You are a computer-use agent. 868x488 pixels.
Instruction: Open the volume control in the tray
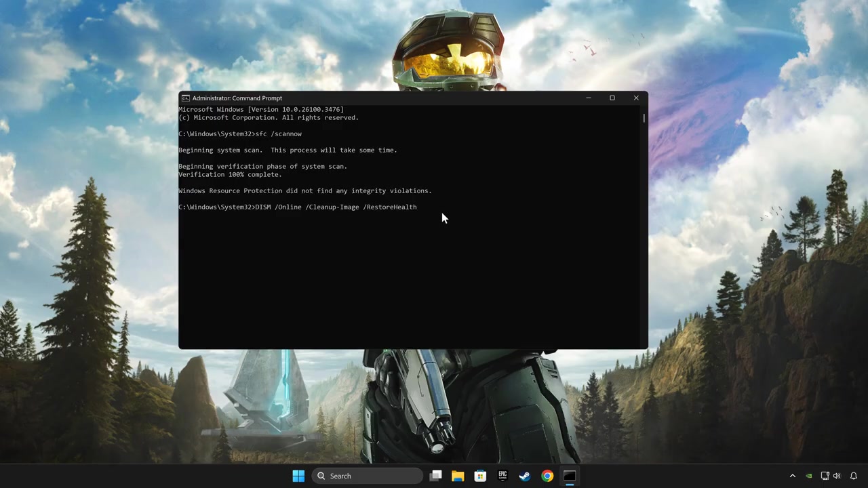(837, 476)
